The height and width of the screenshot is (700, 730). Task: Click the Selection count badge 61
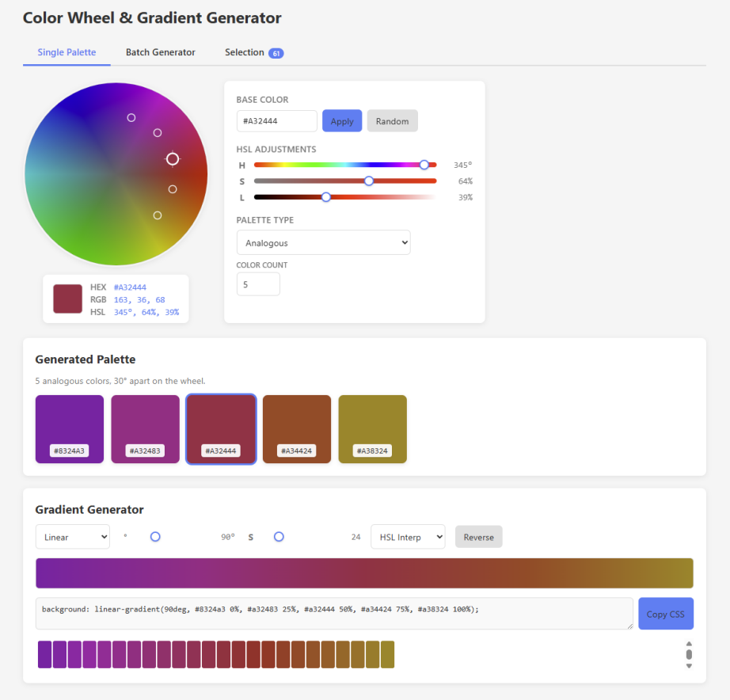[x=276, y=53]
